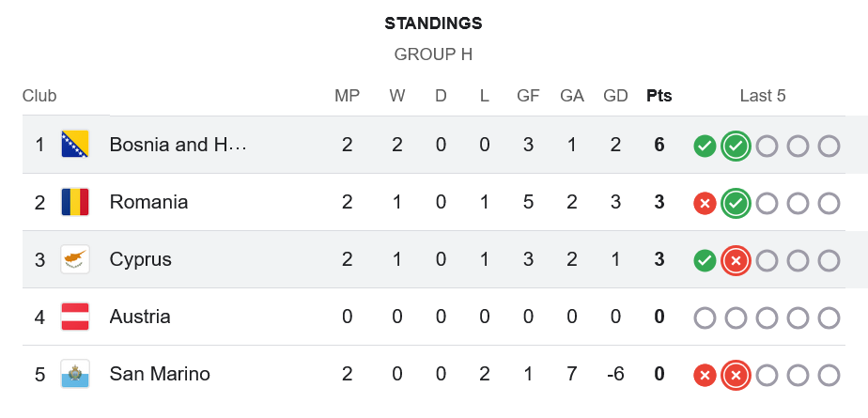Click San Marino's latest circled loss icon
This screenshot has height=418, width=868.
[736, 375]
